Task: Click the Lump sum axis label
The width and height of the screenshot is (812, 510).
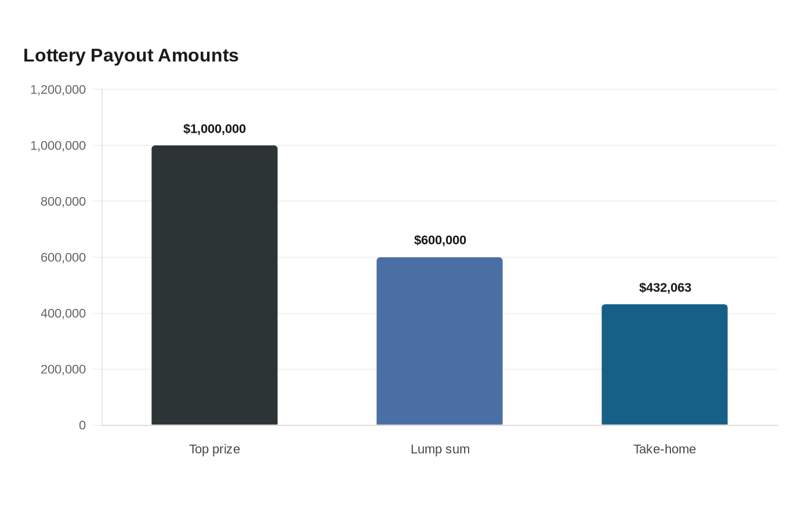Action: coord(440,449)
